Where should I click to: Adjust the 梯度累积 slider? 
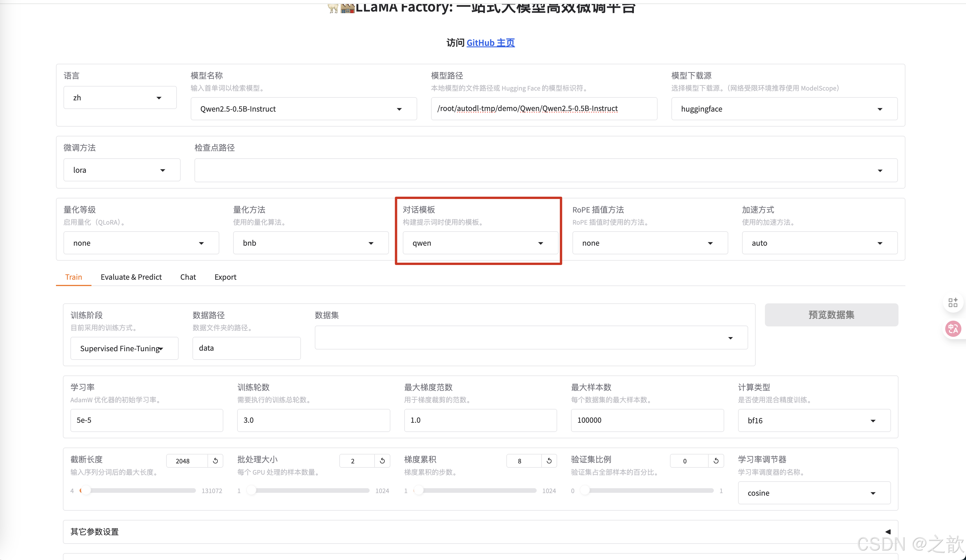click(475, 490)
